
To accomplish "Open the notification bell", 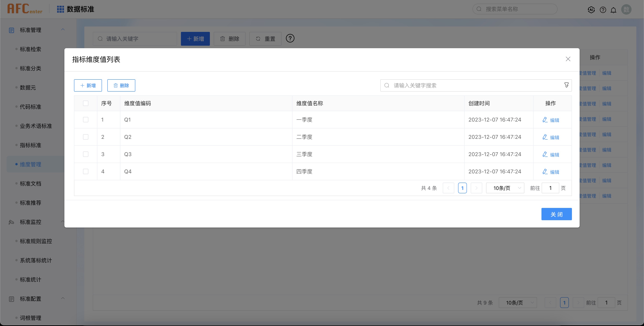I will point(613,10).
